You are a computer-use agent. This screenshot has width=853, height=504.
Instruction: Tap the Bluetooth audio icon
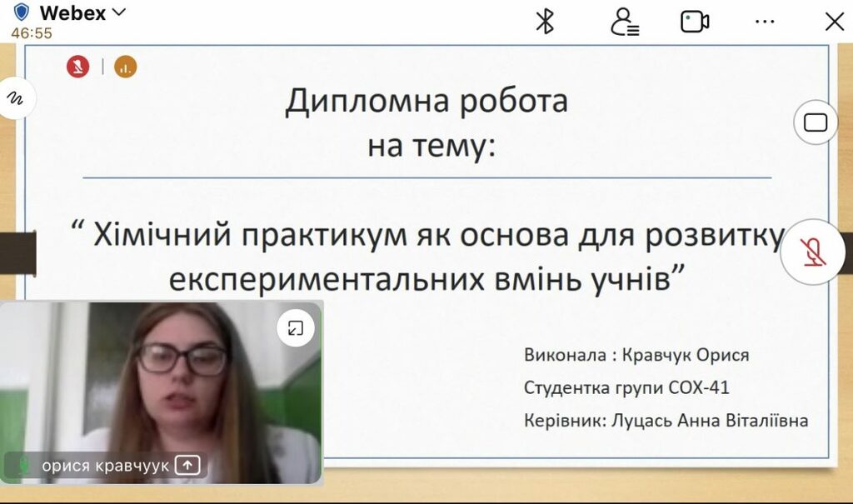click(x=545, y=22)
